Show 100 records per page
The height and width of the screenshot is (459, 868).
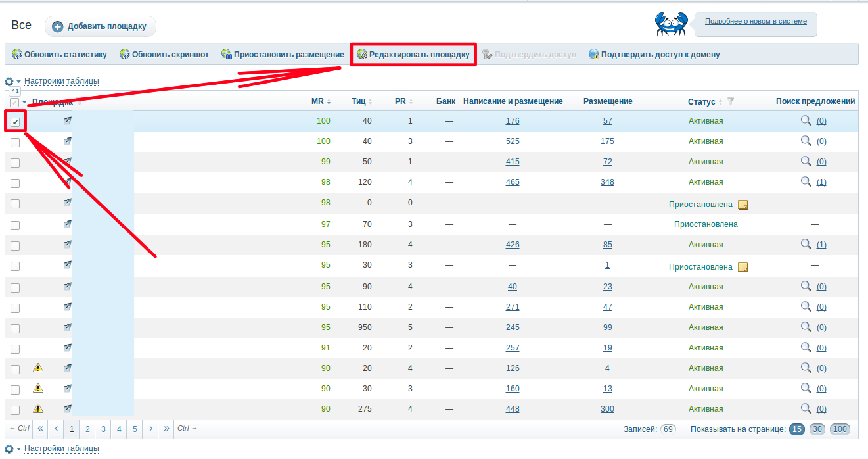(x=840, y=429)
